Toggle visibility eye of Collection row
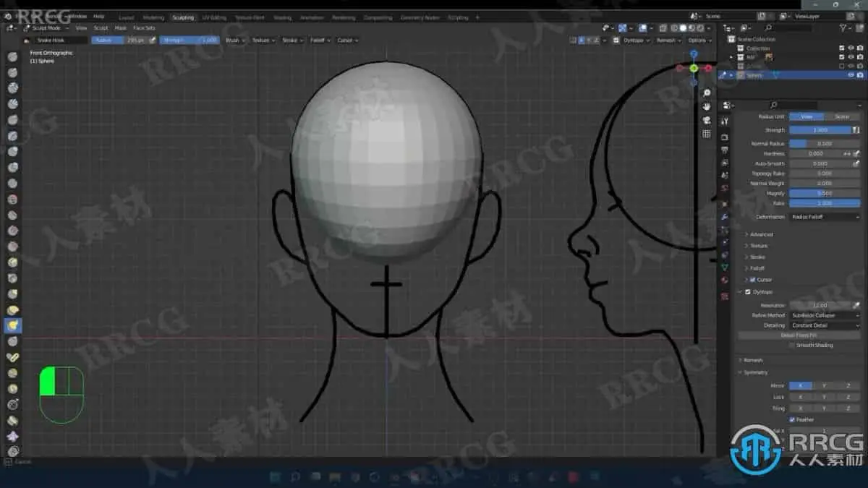Image resolution: width=868 pixels, height=488 pixels. coord(851,48)
